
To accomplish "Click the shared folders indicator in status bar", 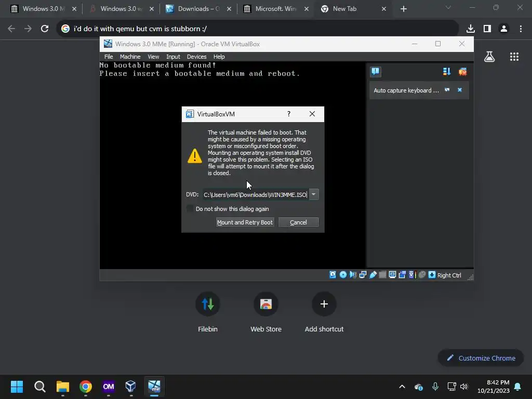I will pos(382,275).
